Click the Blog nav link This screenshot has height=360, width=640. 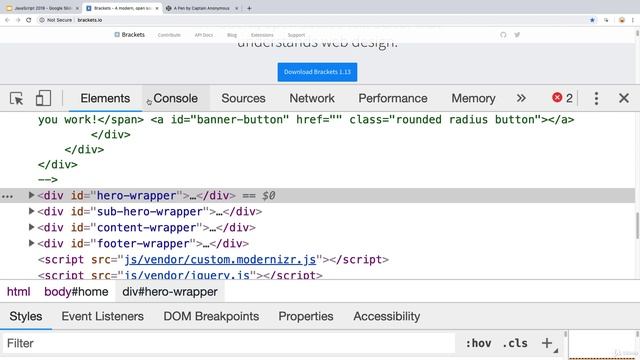(x=232, y=35)
